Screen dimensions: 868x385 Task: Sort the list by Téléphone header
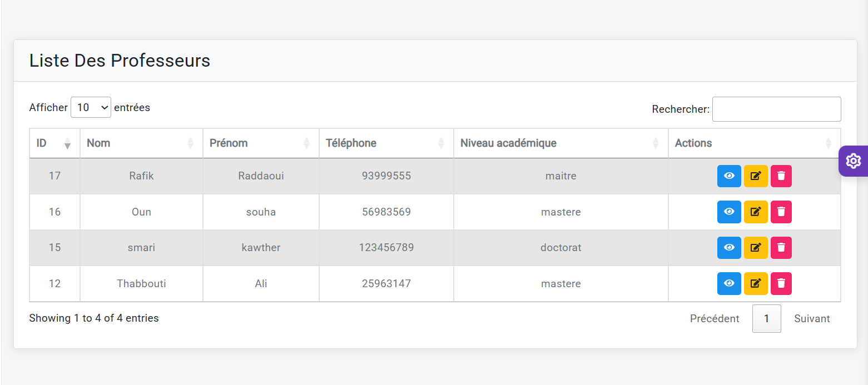(385, 143)
